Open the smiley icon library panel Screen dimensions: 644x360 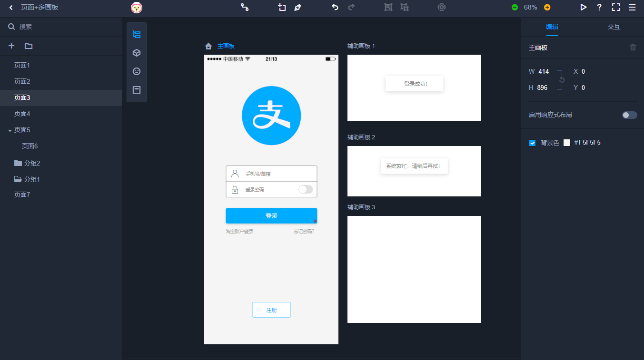[x=137, y=71]
